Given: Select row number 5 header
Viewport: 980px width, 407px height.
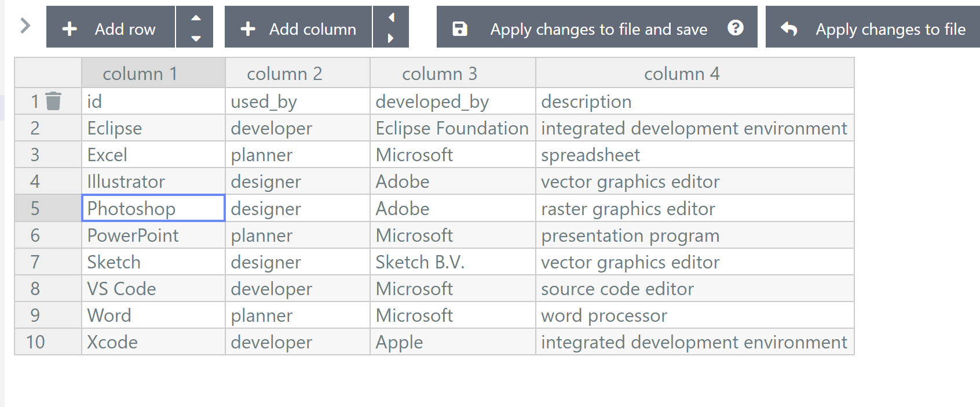Looking at the screenshot, I should click(48, 208).
